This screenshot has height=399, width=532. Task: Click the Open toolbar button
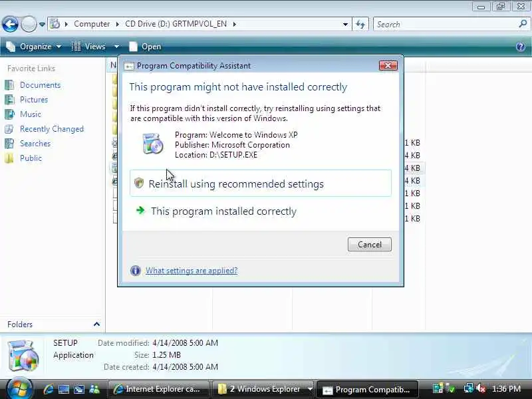pos(145,47)
